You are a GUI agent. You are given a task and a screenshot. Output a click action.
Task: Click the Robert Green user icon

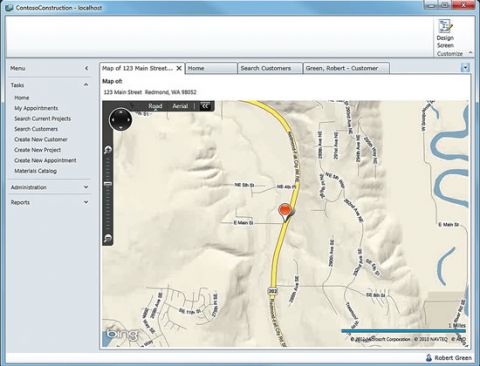pyautogui.click(x=429, y=358)
